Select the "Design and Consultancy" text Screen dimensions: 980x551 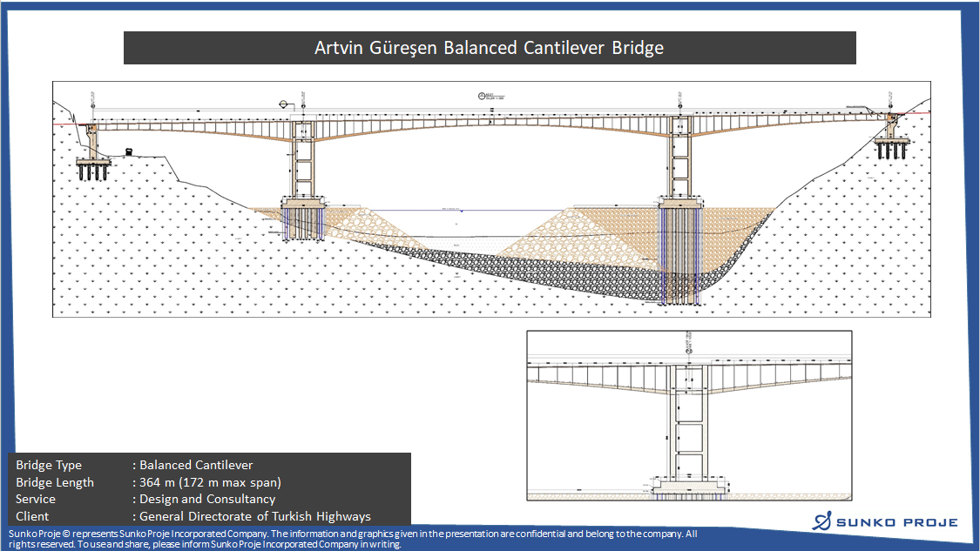point(207,499)
